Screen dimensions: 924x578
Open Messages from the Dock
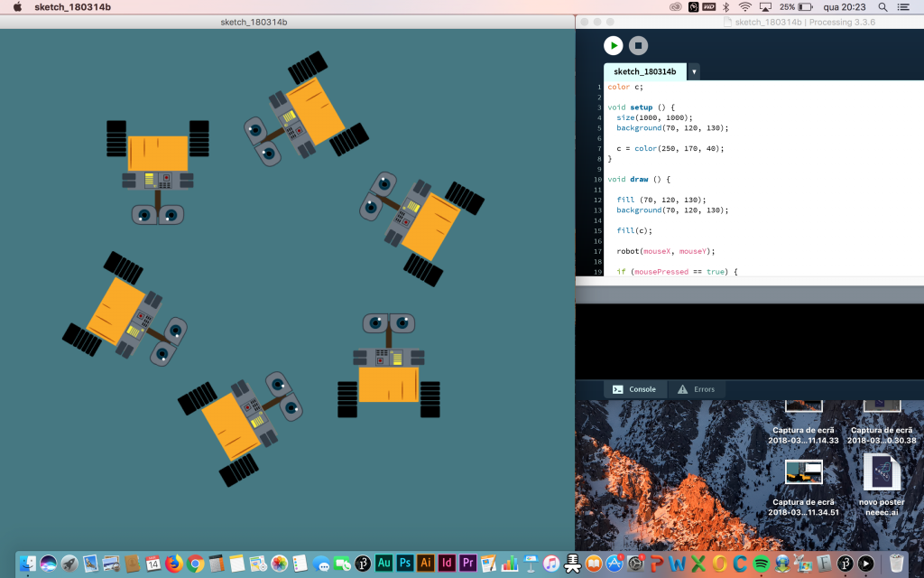[x=321, y=564]
